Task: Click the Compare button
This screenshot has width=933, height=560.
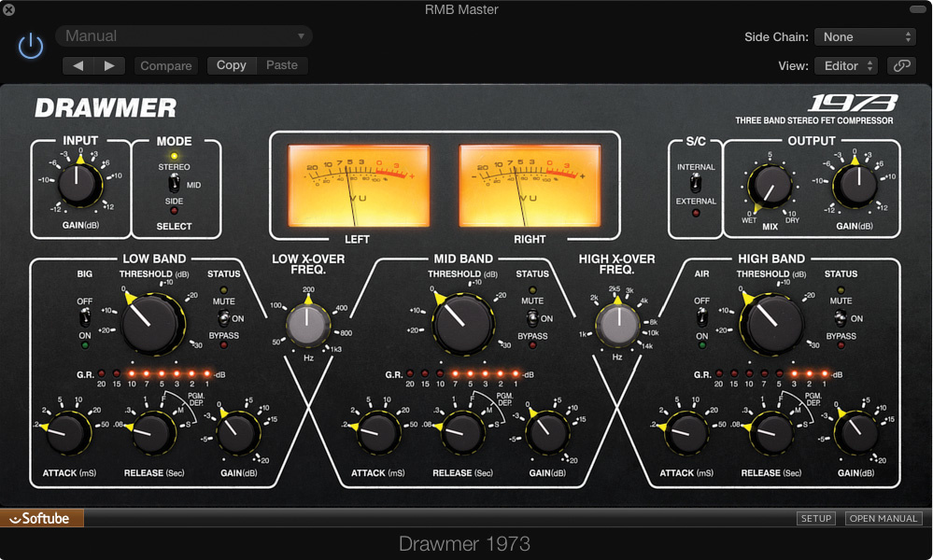Action: pos(165,65)
